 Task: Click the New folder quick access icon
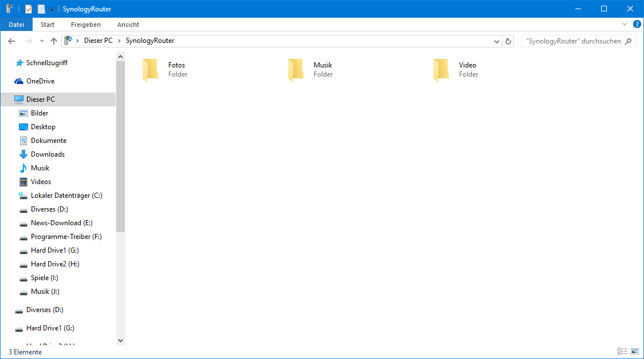click(41, 9)
